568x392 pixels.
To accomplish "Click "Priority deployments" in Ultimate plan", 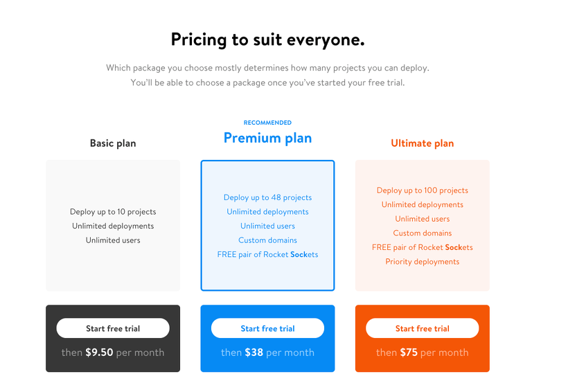I will click(x=422, y=262).
